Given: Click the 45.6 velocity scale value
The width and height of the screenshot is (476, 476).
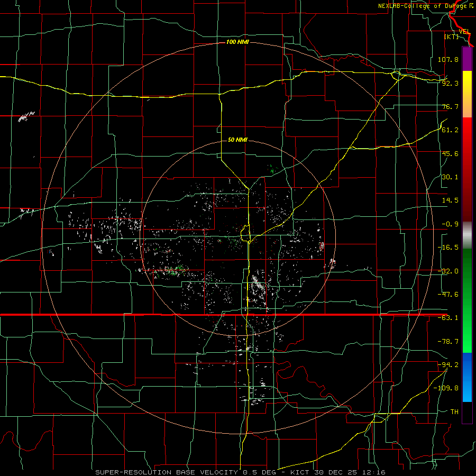Looking at the screenshot, I should coord(450,153).
